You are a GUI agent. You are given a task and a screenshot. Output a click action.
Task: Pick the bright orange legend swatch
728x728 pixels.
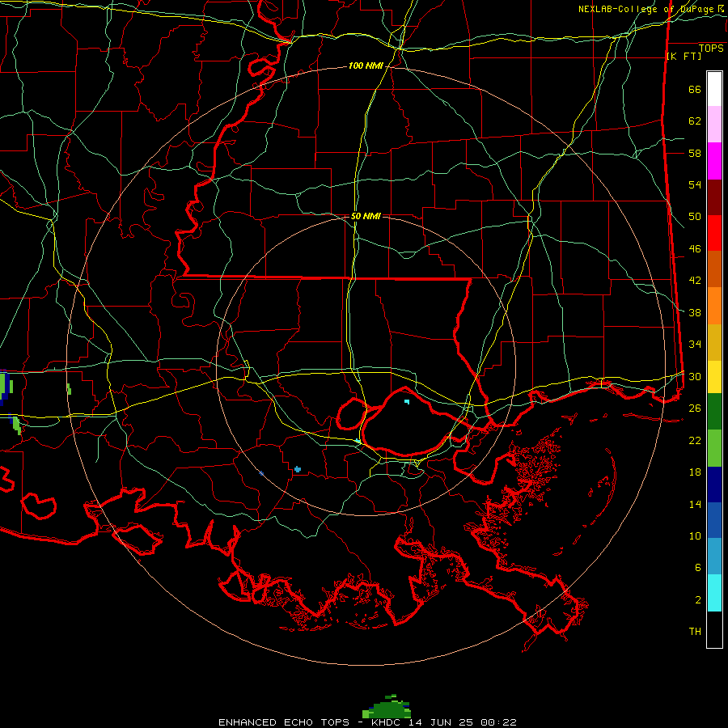pyautogui.click(x=714, y=306)
